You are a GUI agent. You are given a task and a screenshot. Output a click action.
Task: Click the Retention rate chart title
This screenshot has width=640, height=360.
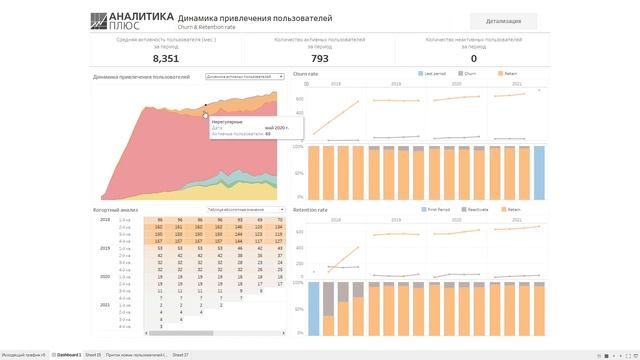point(310,210)
